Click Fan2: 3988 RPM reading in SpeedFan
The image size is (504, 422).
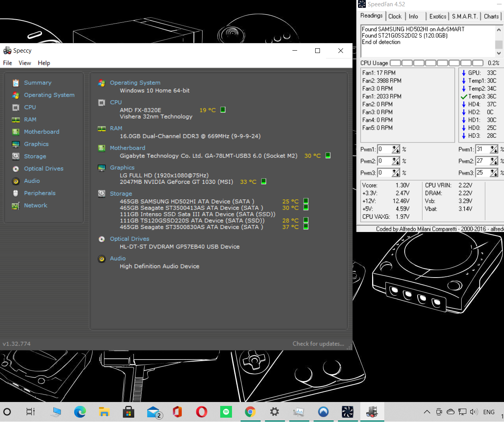382,81
